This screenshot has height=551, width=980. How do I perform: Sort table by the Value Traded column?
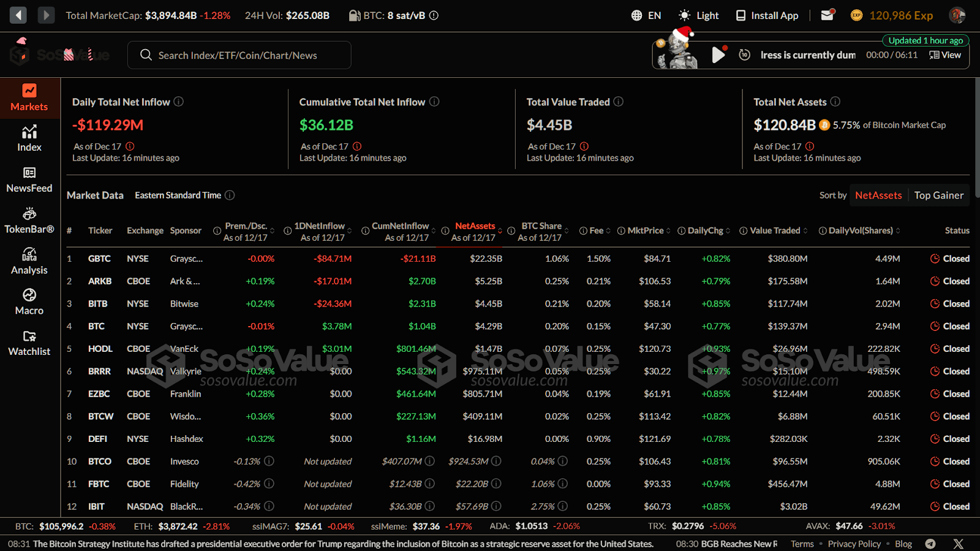point(775,230)
